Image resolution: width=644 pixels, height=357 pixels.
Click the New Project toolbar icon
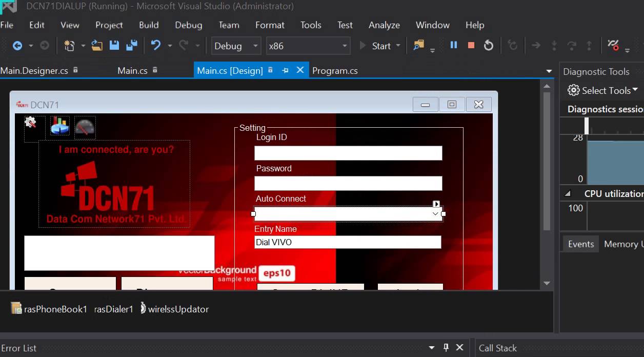pos(69,46)
